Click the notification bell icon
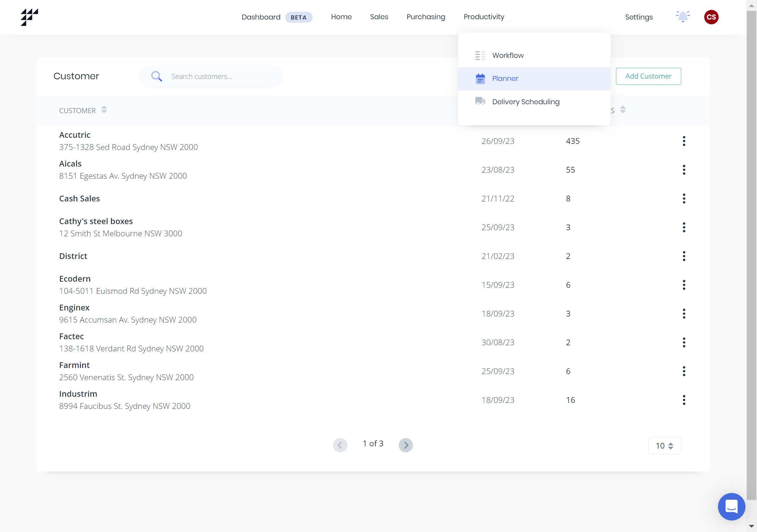Image resolution: width=757 pixels, height=532 pixels. (683, 17)
